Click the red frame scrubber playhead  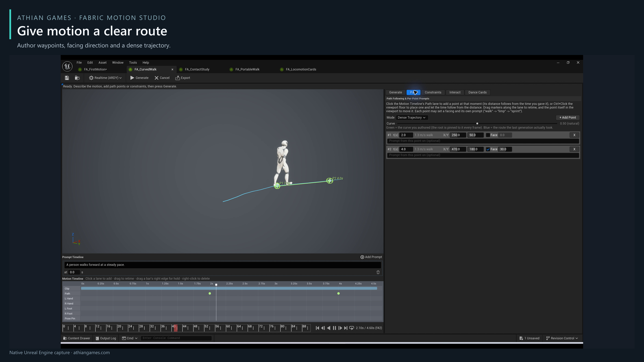[x=175, y=328]
